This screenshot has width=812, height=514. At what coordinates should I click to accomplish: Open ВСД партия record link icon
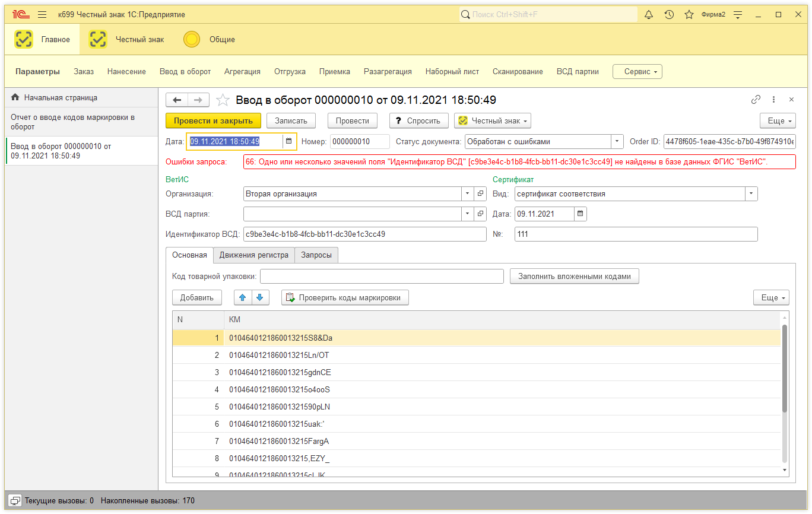point(480,214)
